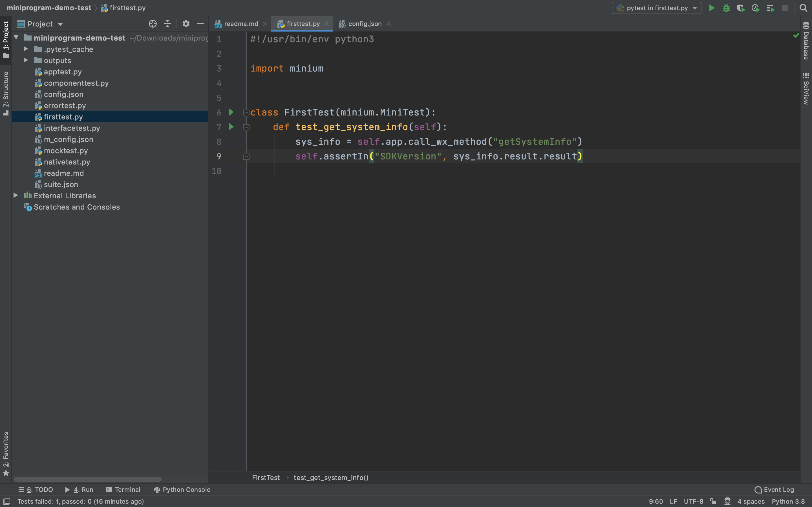This screenshot has width=812, height=507.
Task: Click the Locate in Project crosshair icon
Action: click(153, 24)
